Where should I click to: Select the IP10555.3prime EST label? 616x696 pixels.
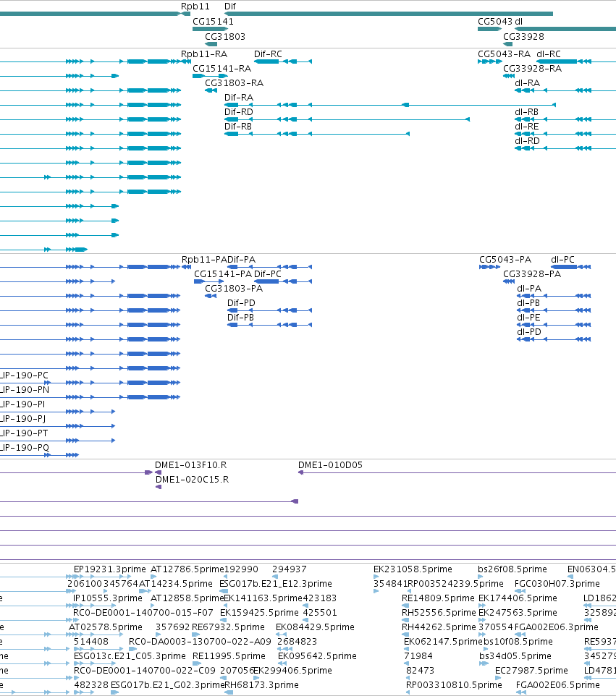107,598
